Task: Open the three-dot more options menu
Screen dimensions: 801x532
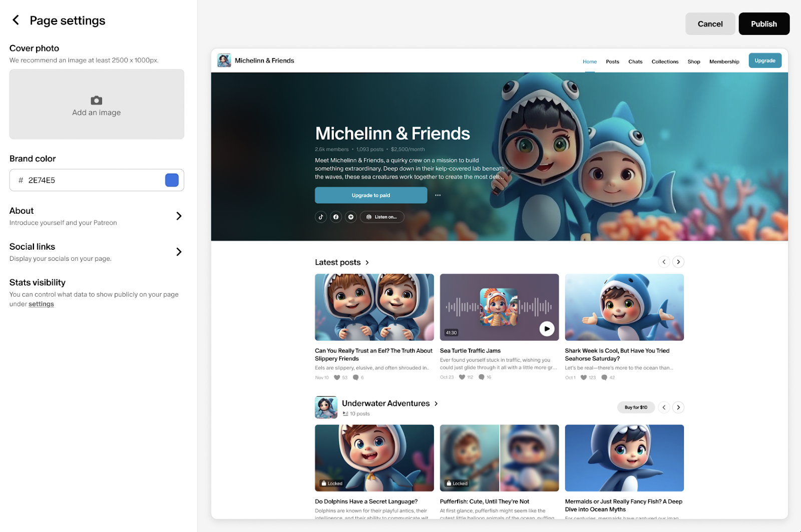Action: [438, 195]
